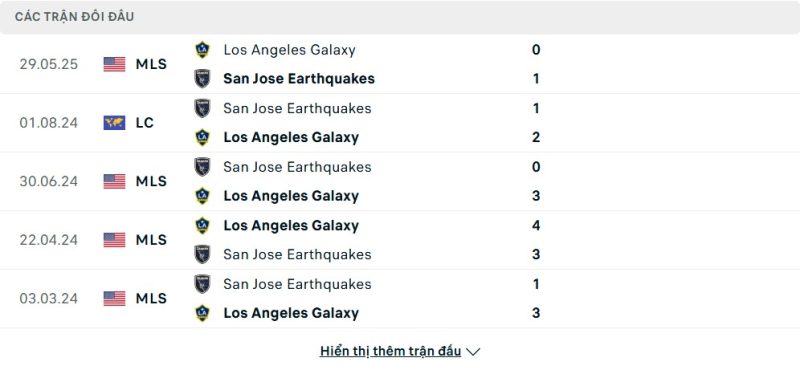This screenshot has width=800, height=374.
Task: Click San Jose crest in 01.08.24 match
Action: point(203,108)
